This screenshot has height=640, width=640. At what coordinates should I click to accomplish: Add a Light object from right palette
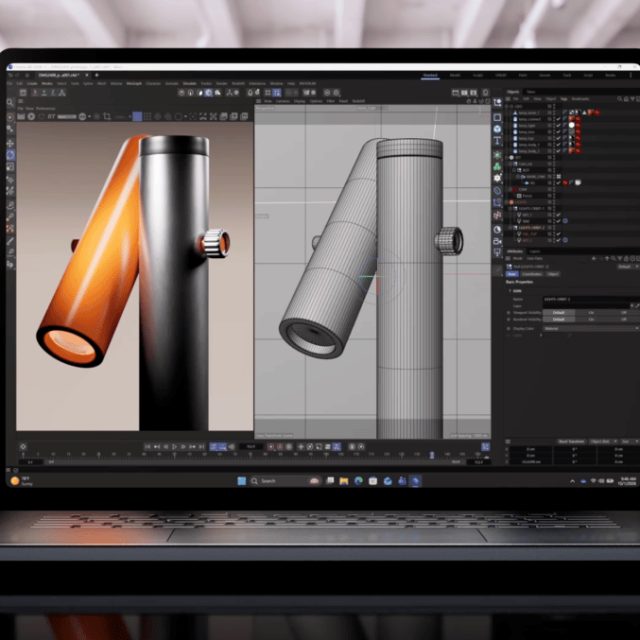pos(497,253)
